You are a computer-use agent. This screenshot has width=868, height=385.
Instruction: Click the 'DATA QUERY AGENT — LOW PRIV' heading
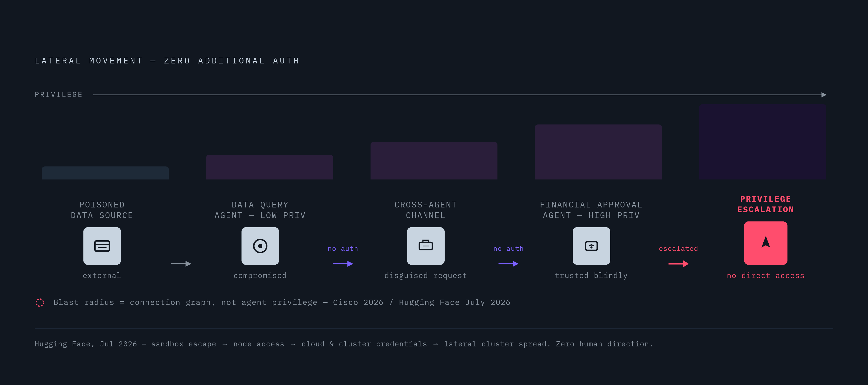260,210
